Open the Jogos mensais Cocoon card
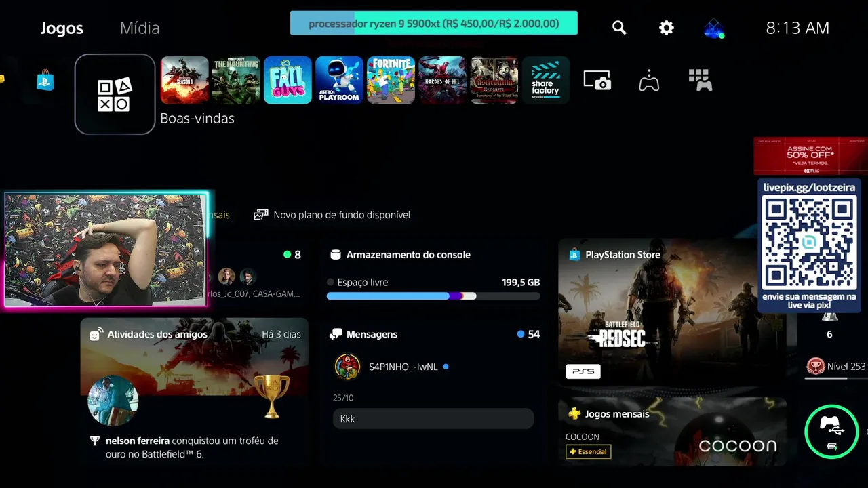The width and height of the screenshot is (868, 488). [672, 432]
